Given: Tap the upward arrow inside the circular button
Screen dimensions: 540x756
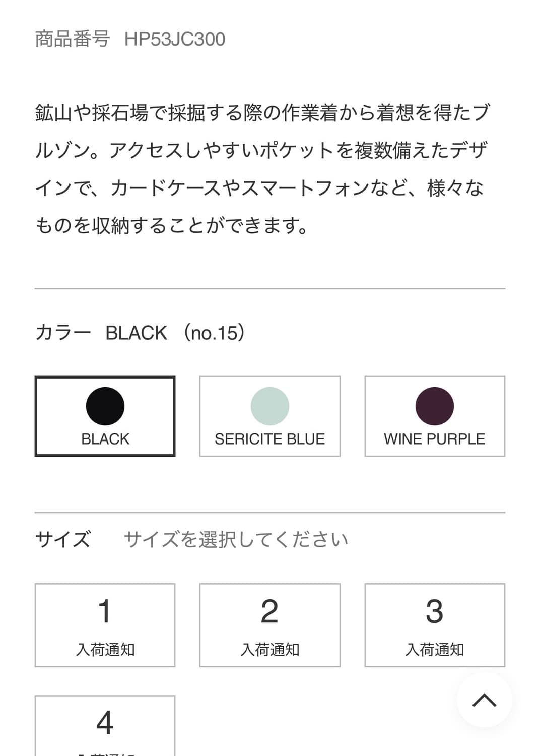Looking at the screenshot, I should 485,701.
